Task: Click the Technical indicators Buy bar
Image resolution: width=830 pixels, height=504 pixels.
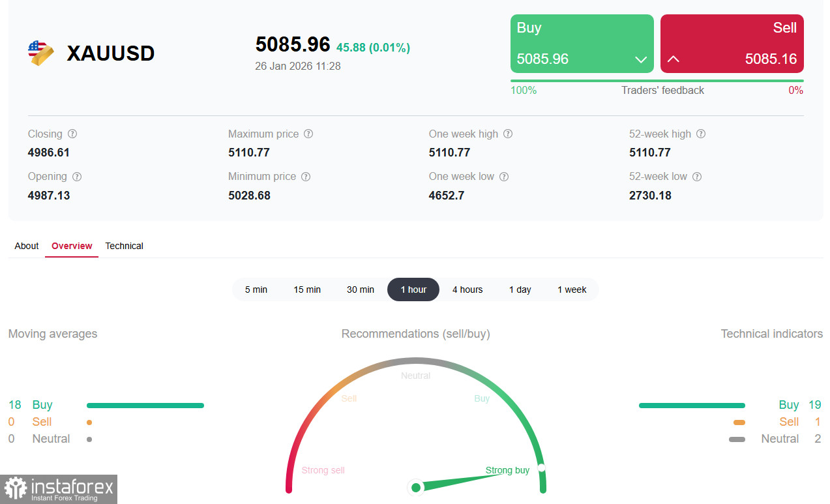Action: (x=692, y=406)
